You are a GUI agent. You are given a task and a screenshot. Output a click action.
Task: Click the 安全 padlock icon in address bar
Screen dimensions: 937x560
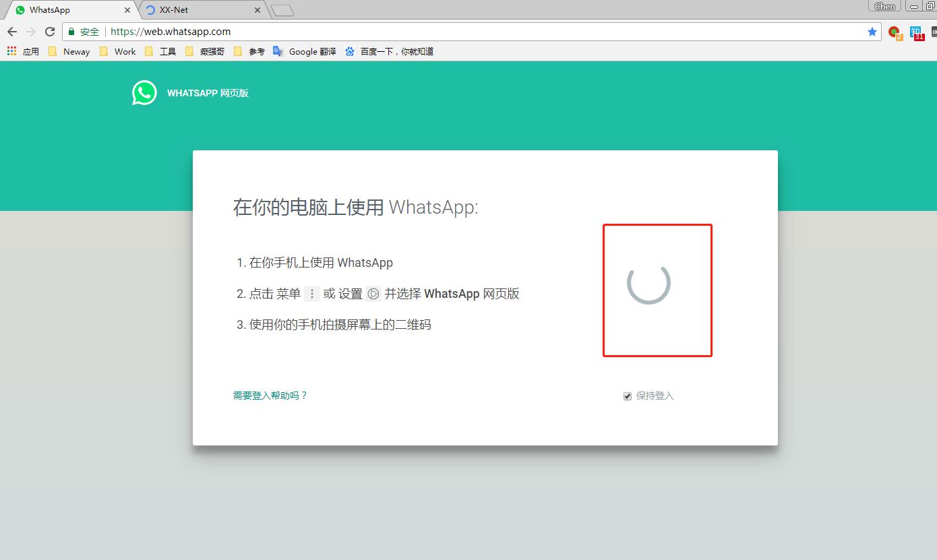point(71,31)
